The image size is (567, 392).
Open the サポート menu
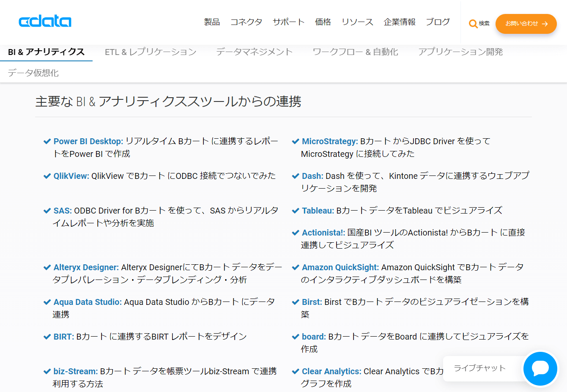click(x=289, y=22)
